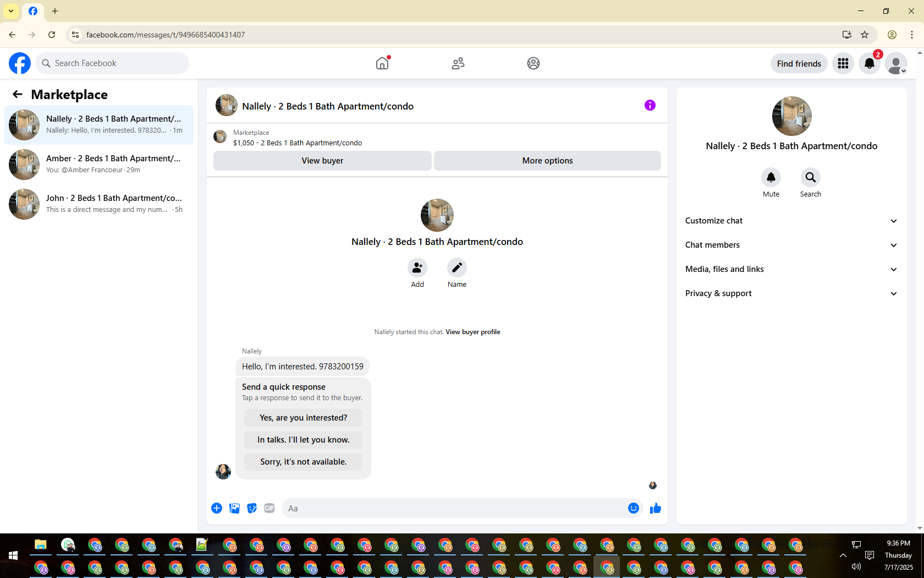Bookmark this page with star icon

point(865,35)
